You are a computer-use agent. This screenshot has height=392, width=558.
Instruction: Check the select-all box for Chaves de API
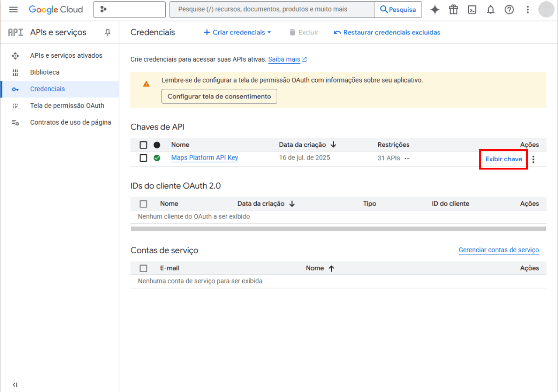tap(143, 145)
